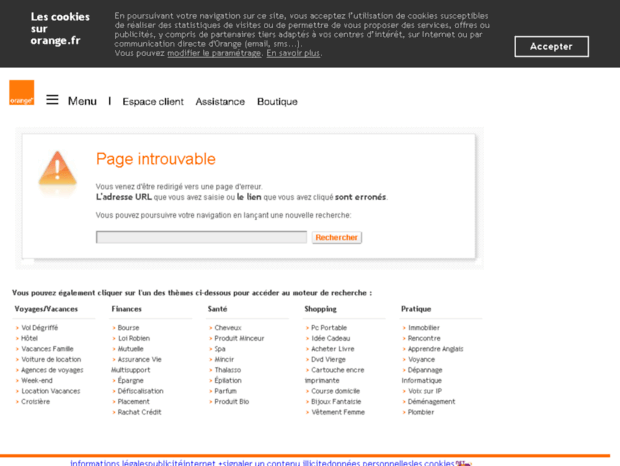Select Épargne link

point(130,381)
